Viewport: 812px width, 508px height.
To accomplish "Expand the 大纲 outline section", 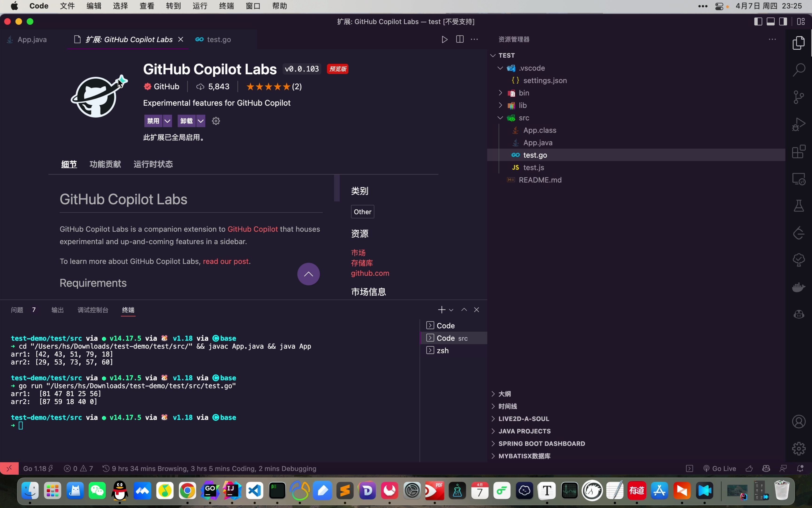I will click(x=636, y=394).
